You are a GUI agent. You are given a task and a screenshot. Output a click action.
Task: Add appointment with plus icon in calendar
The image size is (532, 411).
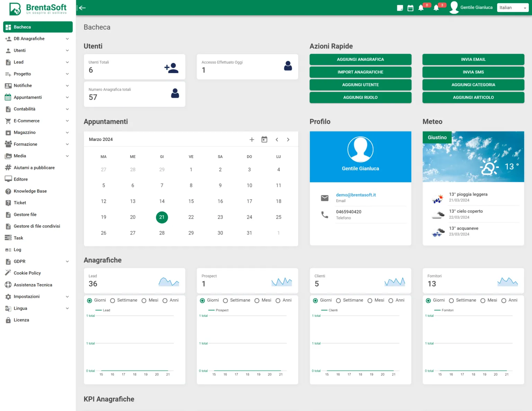click(252, 139)
